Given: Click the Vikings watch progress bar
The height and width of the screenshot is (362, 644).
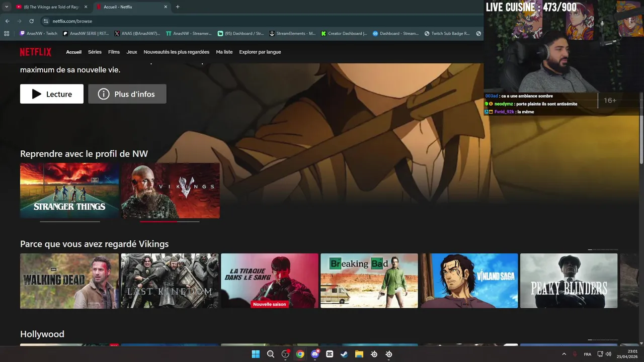Looking at the screenshot, I should pyautogui.click(x=170, y=221).
